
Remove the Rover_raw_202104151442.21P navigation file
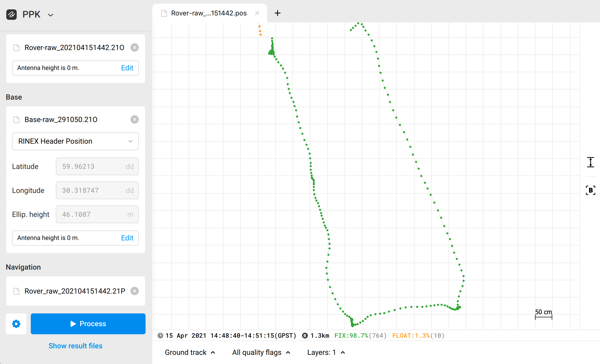point(135,291)
